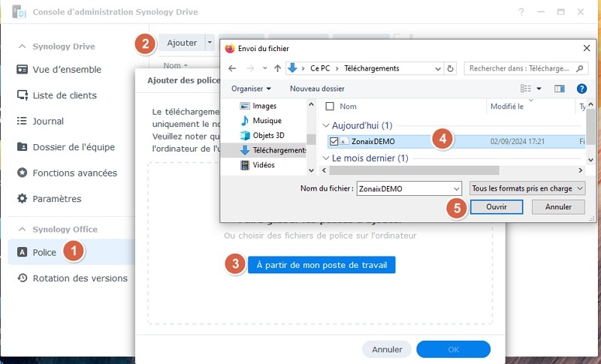The image size is (601, 364).
Task: Cancel the Ajouter des polices dialog
Action: click(387, 350)
